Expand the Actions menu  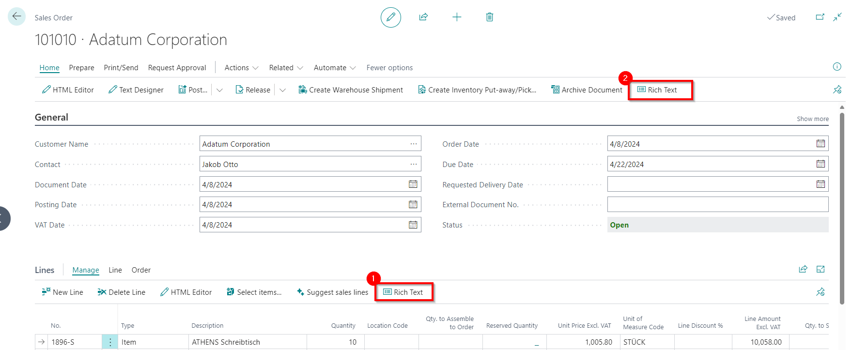click(241, 68)
